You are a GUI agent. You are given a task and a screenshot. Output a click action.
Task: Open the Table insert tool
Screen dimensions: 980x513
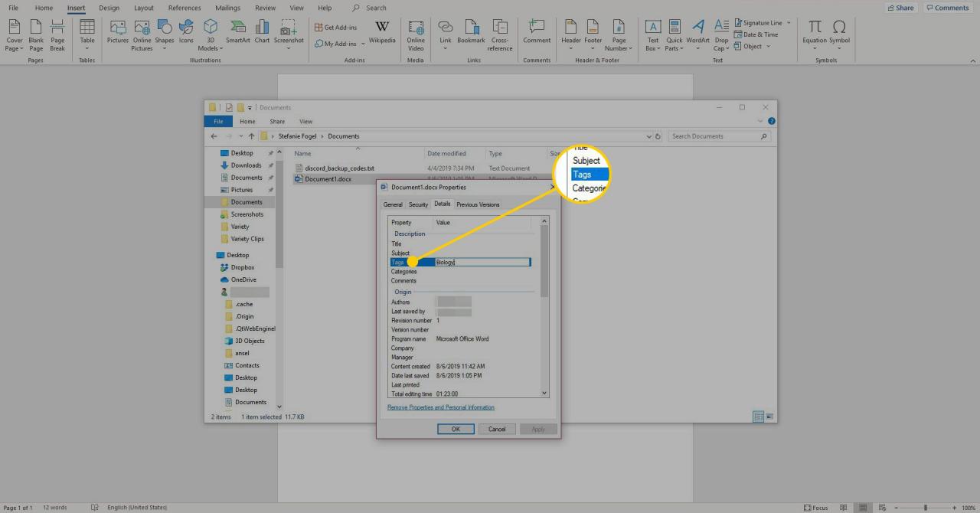[87, 36]
